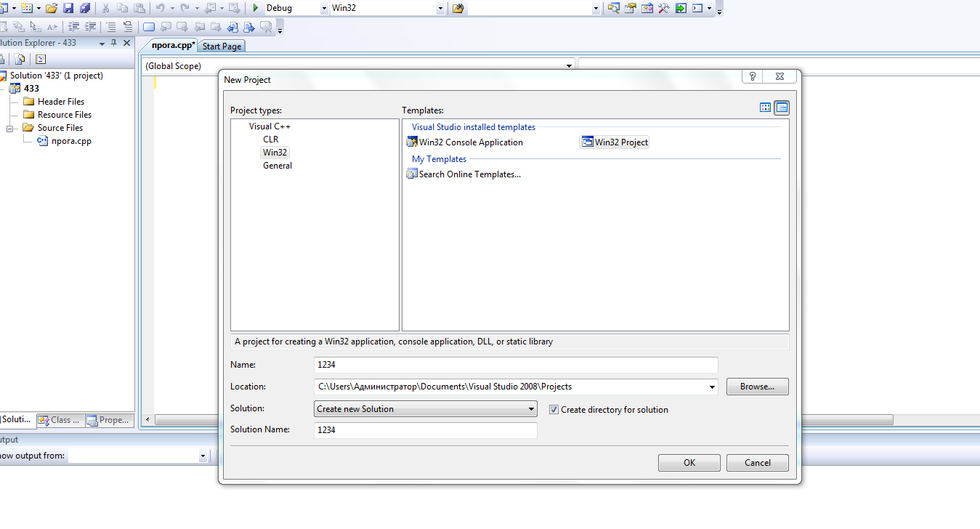This screenshot has width=980, height=529.
Task: Click the Comment Out selected lines icon
Action: pyautogui.click(x=111, y=27)
